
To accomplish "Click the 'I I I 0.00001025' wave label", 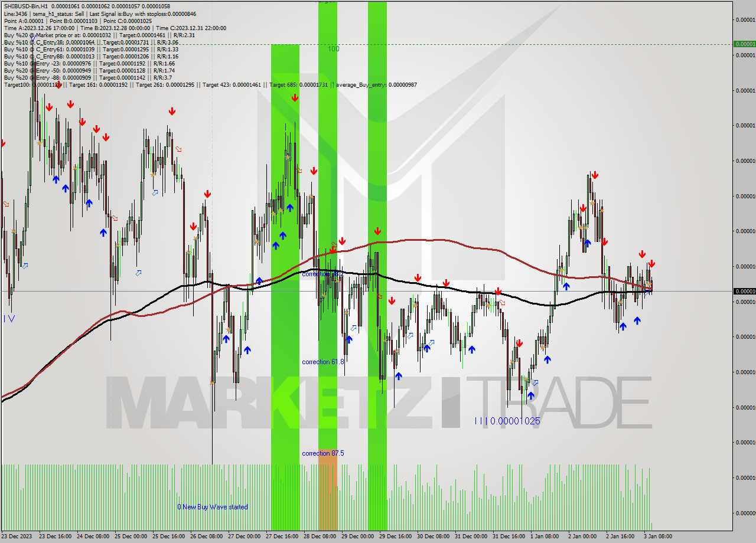I will coord(507,421).
